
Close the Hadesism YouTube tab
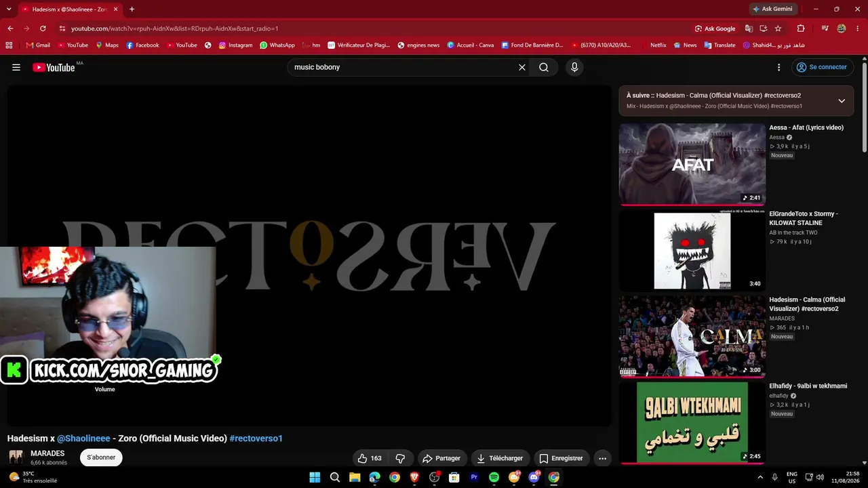point(116,9)
